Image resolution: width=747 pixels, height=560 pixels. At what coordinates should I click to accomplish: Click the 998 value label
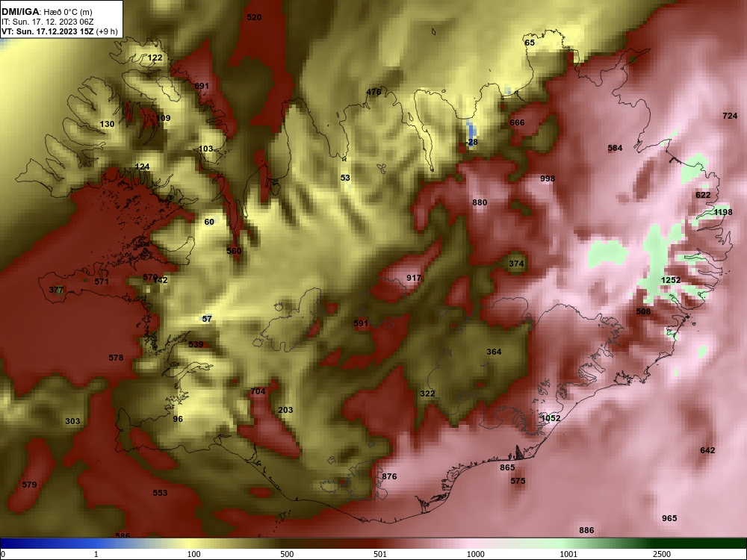click(x=548, y=178)
